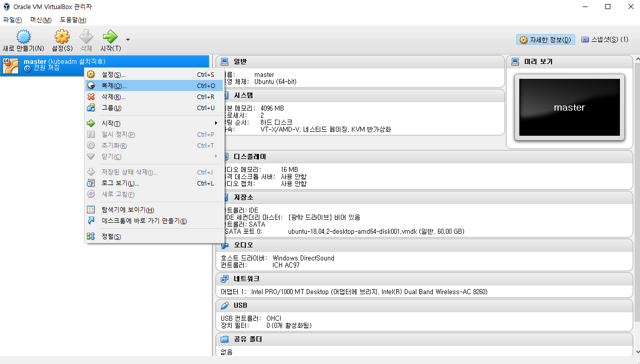The width and height of the screenshot is (640, 364).
Task: Click the green arrow icon beside 시작(T)
Action: [91, 123]
